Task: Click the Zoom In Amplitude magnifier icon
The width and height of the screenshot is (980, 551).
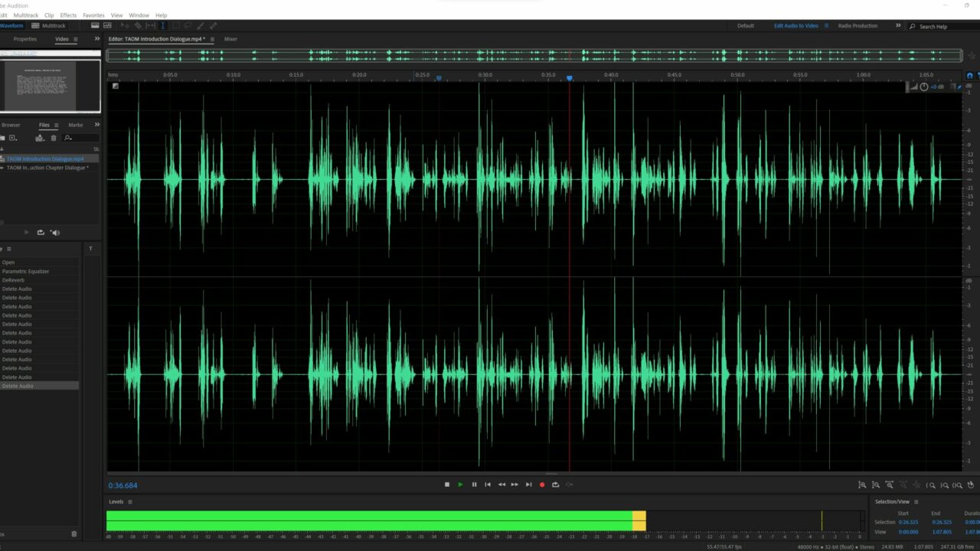Action: 862,484
